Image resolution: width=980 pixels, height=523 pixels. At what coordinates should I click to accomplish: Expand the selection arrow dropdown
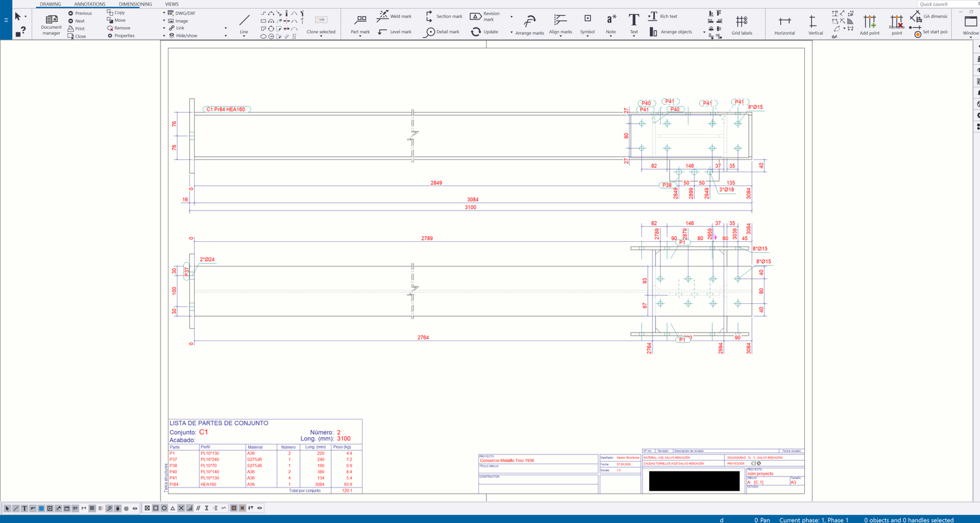pos(25,17)
